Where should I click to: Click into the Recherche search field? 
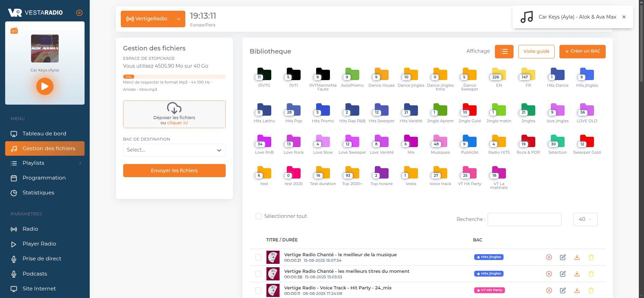tap(524, 219)
